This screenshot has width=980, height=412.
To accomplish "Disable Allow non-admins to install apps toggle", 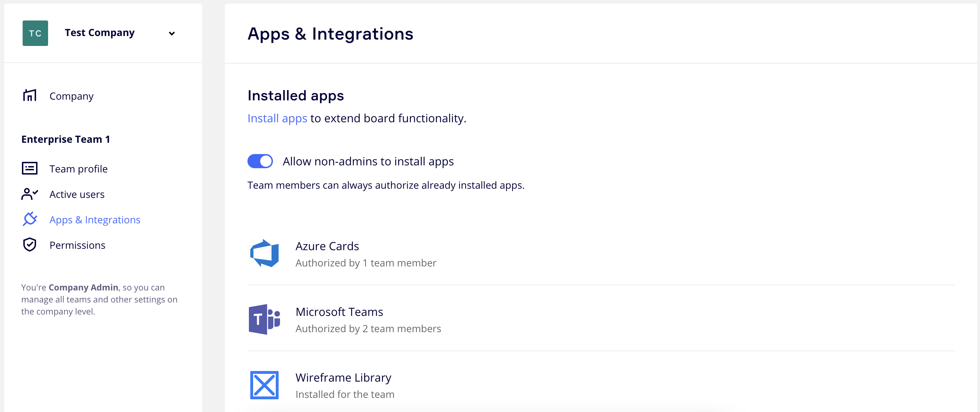I will tap(260, 161).
